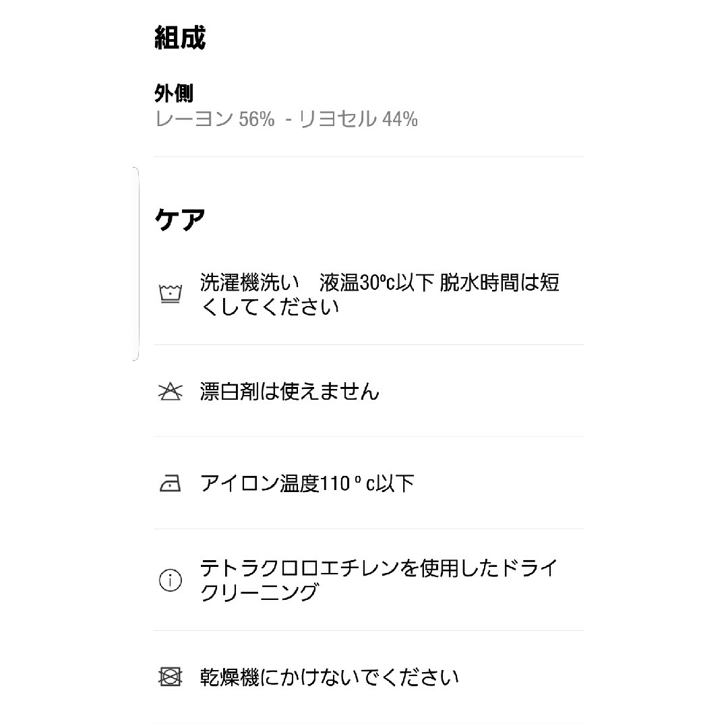Click the テトラクロロエチレン dry cleaning text
728x728 pixels.
click(x=378, y=580)
